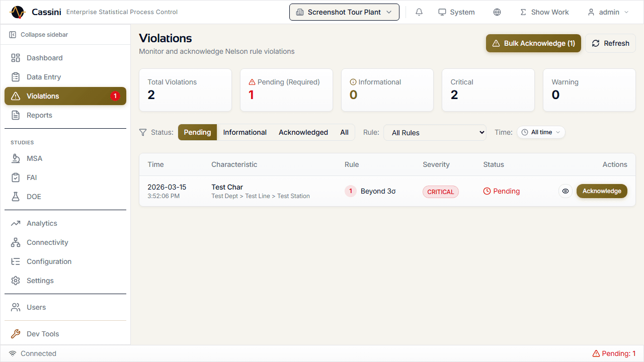
Task: Open Connectivity in the sidebar
Action: [47, 242]
